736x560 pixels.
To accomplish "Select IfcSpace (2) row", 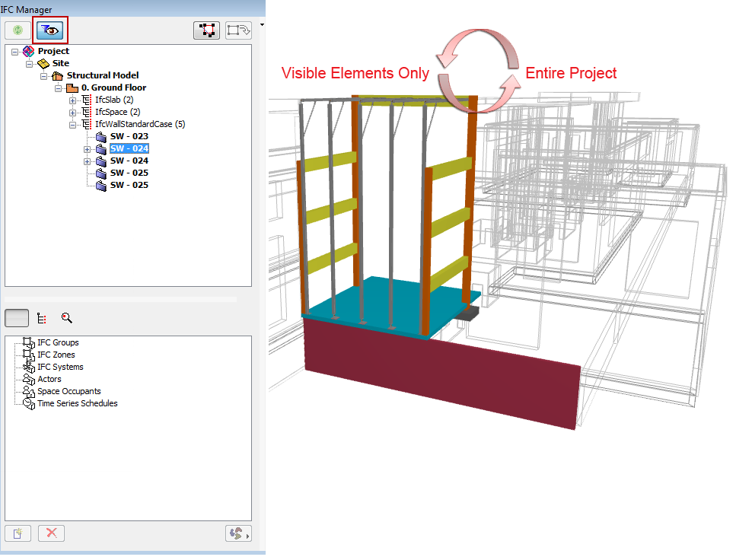I will (x=118, y=112).
